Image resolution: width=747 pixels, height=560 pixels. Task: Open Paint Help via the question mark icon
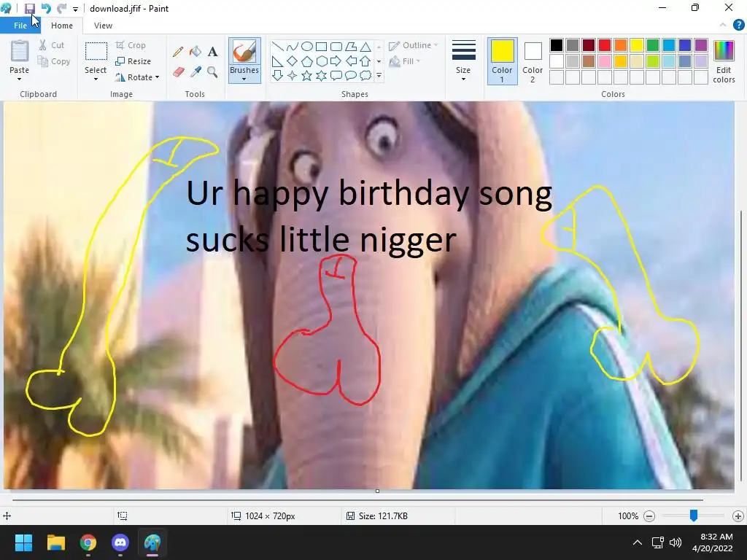click(738, 26)
